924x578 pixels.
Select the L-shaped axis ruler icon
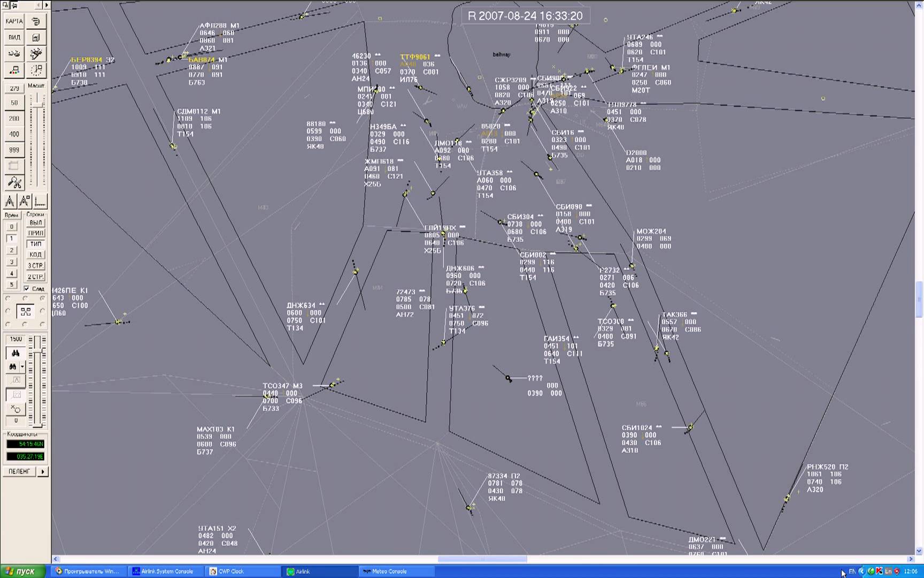tap(40, 202)
